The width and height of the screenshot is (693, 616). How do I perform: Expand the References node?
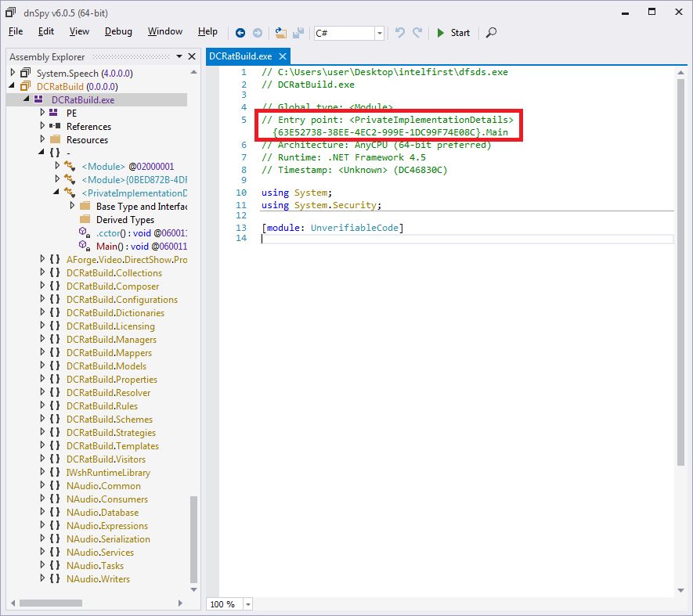click(x=42, y=126)
